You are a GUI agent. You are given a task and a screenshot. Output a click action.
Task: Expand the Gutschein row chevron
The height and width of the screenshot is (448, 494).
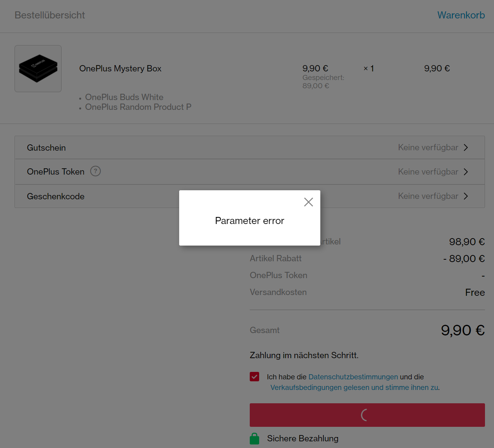(x=466, y=148)
